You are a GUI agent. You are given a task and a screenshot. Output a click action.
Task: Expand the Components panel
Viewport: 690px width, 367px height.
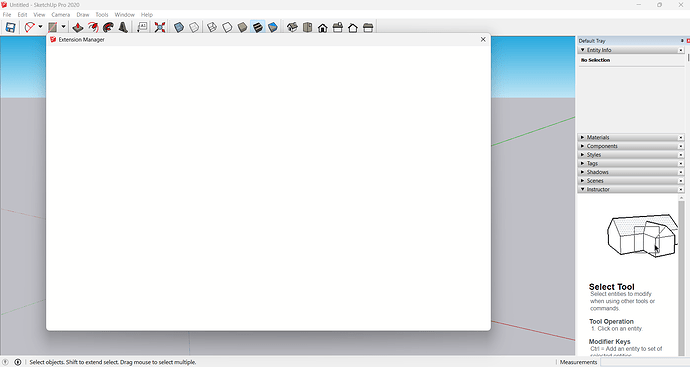(583, 146)
